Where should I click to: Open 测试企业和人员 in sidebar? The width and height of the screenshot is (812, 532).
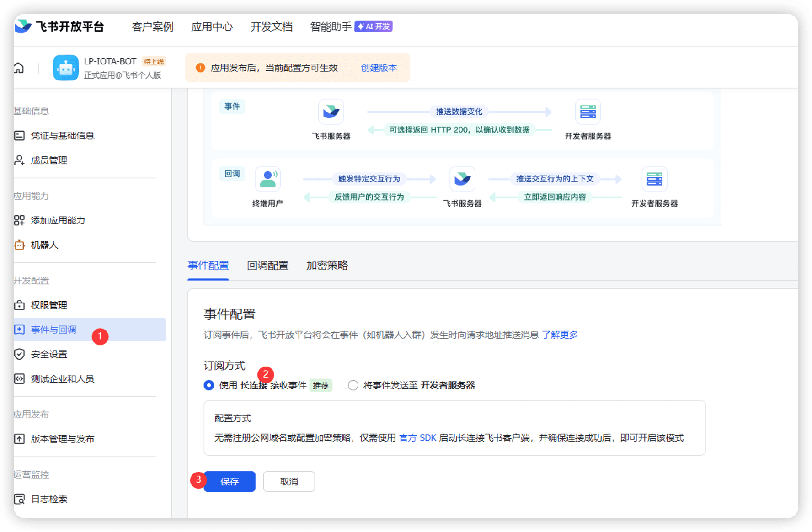point(63,379)
